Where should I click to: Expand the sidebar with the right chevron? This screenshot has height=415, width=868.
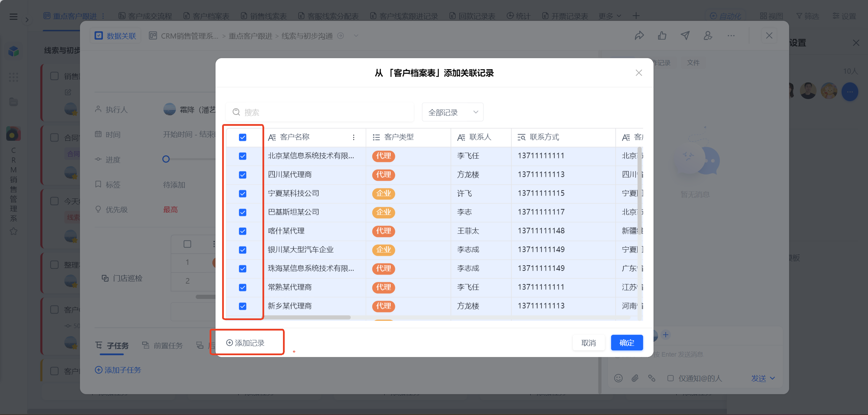click(x=27, y=20)
